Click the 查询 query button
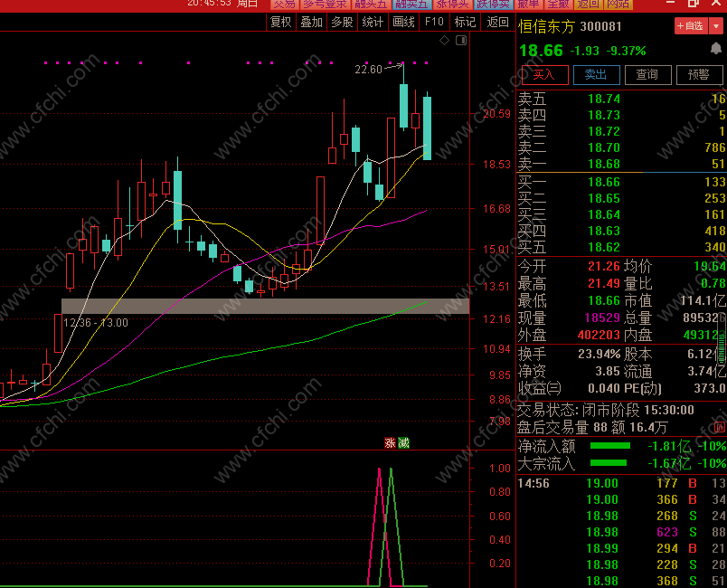This screenshot has height=588, width=727. (647, 75)
